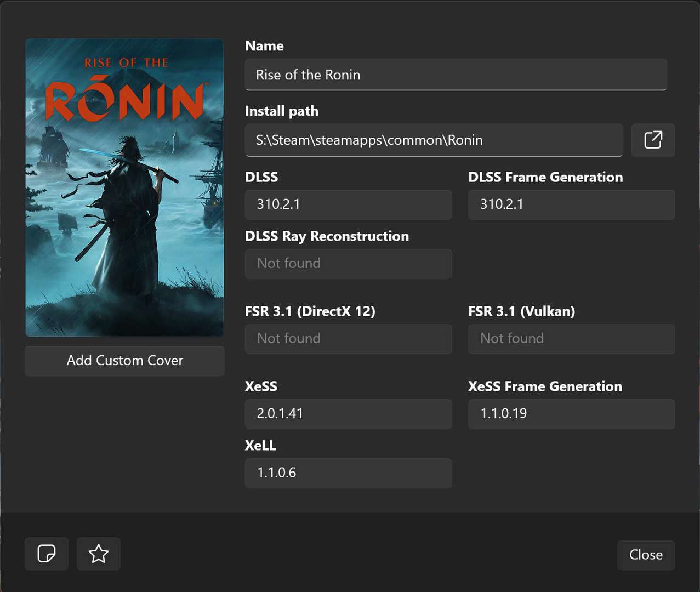700x592 pixels.
Task: Click the FSR 3.1 (DirectX 12) label
Action: pos(310,311)
